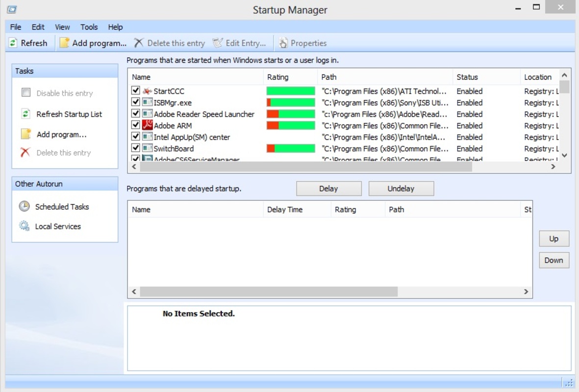Open the View menu

coord(62,27)
